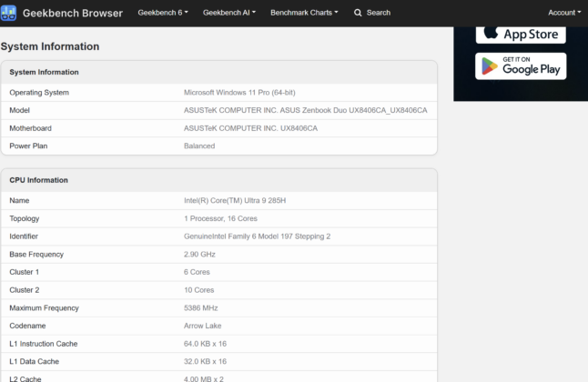Image resolution: width=588 pixels, height=382 pixels.
Task: Click the Geekbench logo icon
Action: pos(8,13)
